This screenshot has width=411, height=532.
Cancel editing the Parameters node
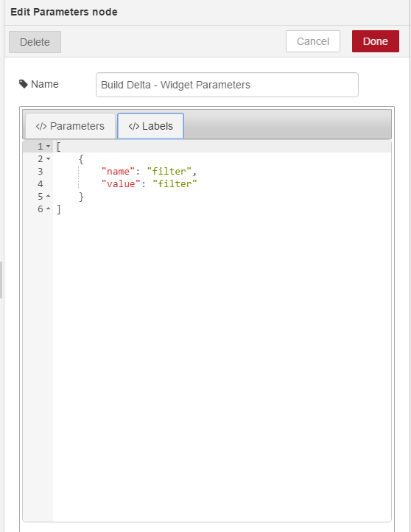pos(312,41)
